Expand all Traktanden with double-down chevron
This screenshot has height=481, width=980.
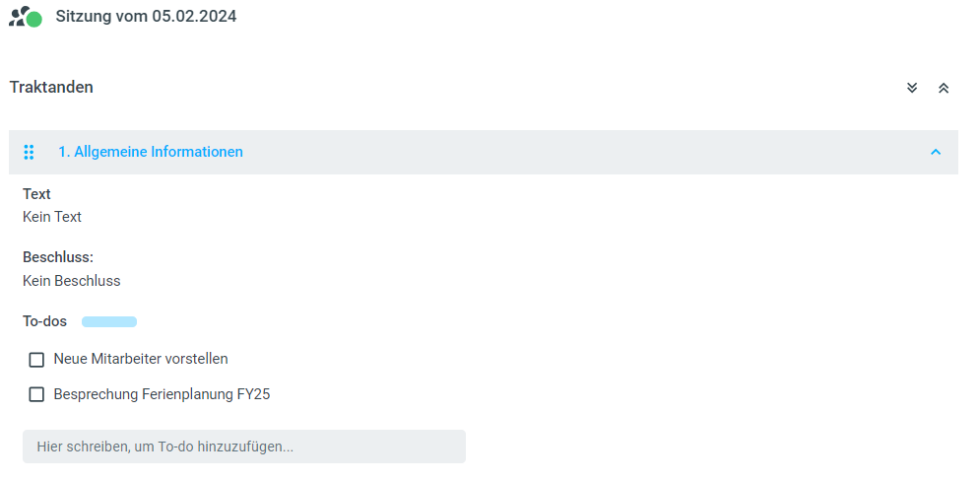[912, 88]
